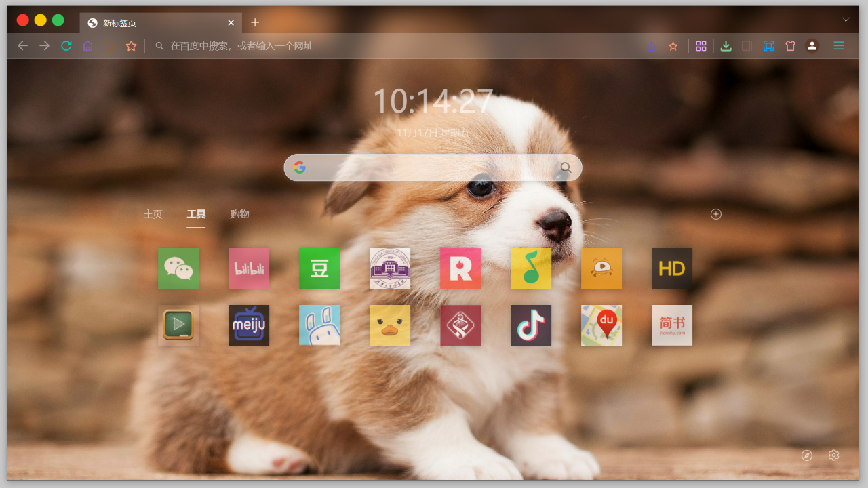This screenshot has height=488, width=868.
Task: Open the QQ Music shortcut icon
Action: coord(531,268)
